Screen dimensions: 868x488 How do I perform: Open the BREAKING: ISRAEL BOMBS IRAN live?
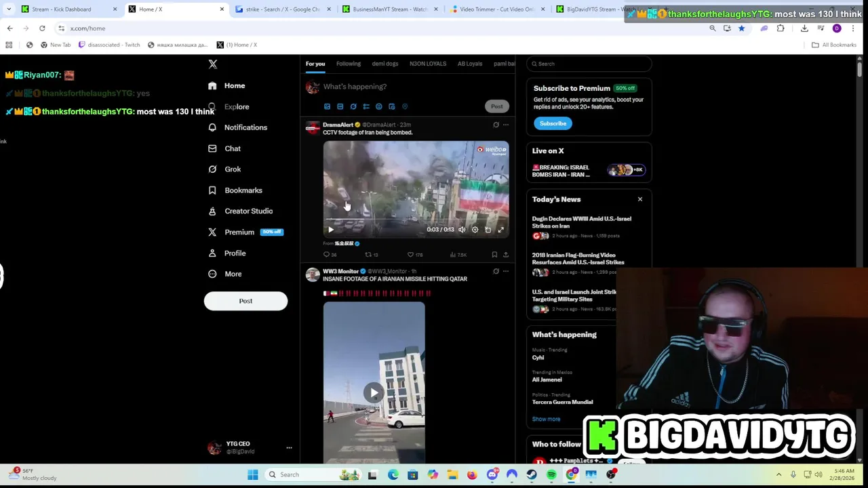point(589,171)
